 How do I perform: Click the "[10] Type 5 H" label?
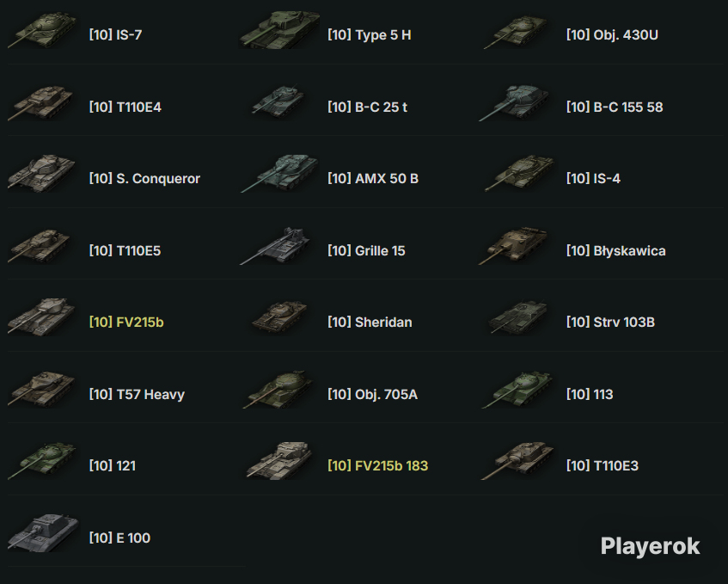(x=370, y=35)
